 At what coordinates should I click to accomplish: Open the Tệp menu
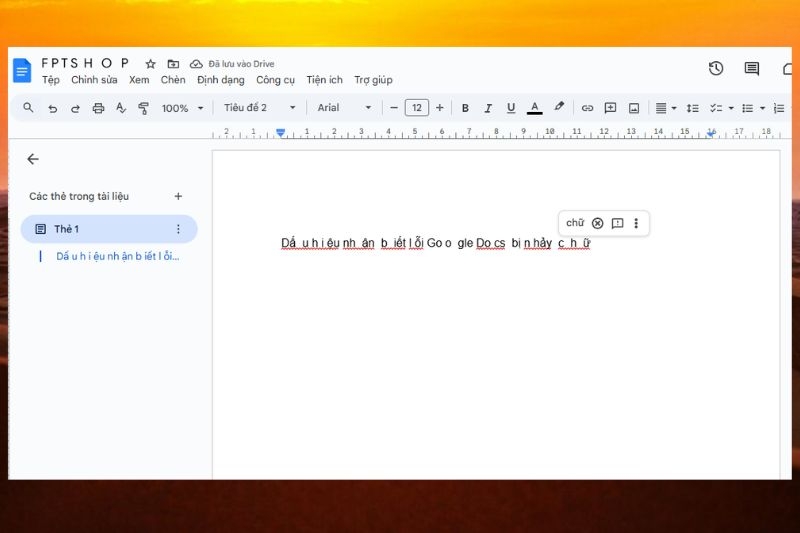(51, 80)
